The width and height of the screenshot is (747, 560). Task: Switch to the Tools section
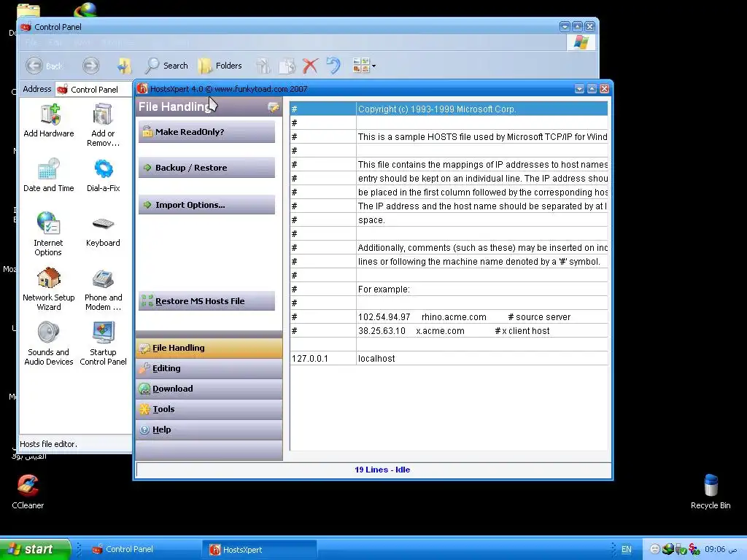coord(209,409)
